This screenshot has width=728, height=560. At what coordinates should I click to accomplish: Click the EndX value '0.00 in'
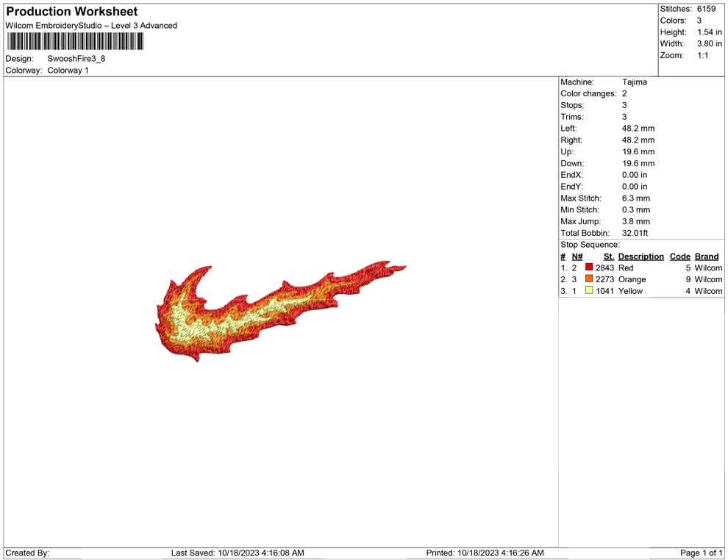point(635,175)
